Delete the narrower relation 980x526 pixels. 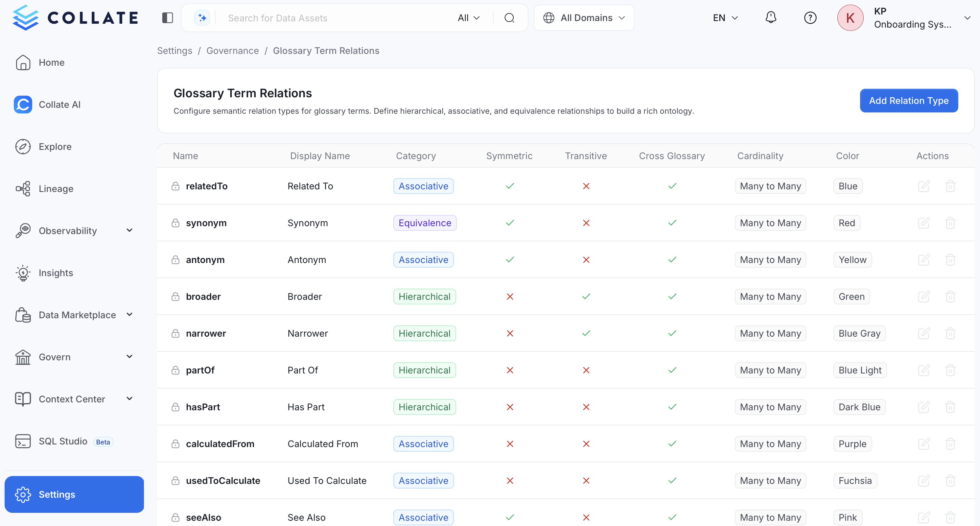click(x=950, y=333)
